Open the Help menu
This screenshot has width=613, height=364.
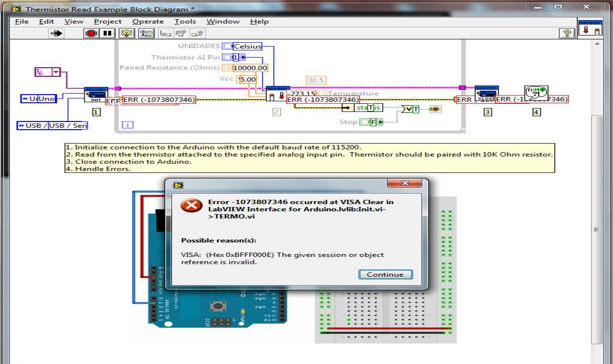pos(259,22)
